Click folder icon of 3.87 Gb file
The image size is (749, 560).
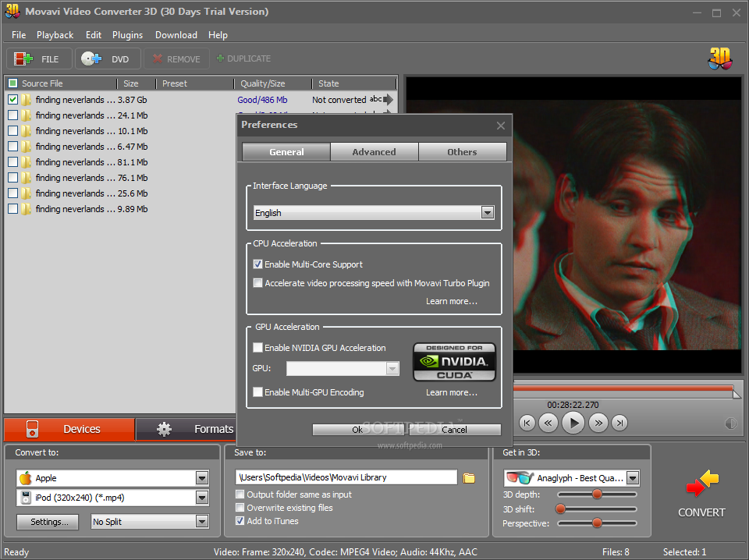27,100
